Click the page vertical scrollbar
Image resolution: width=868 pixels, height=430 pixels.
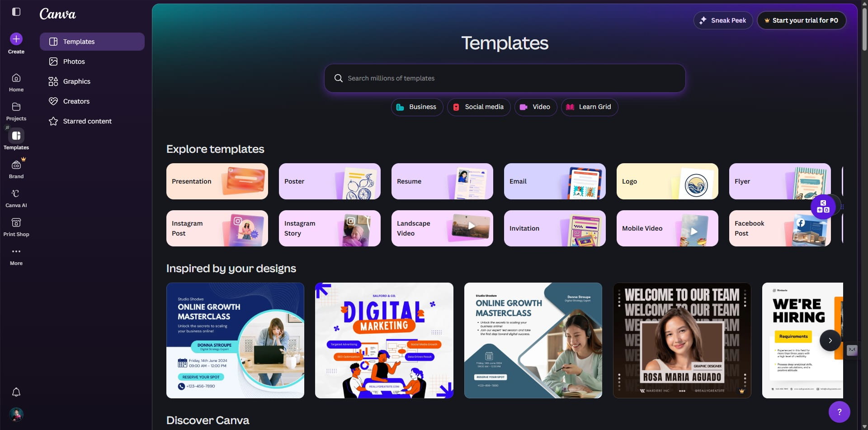[864, 29]
